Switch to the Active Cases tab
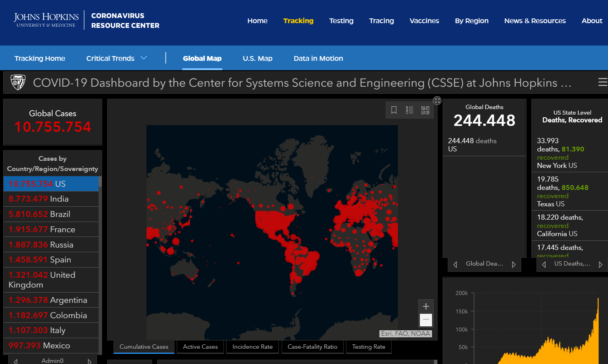 200,347
